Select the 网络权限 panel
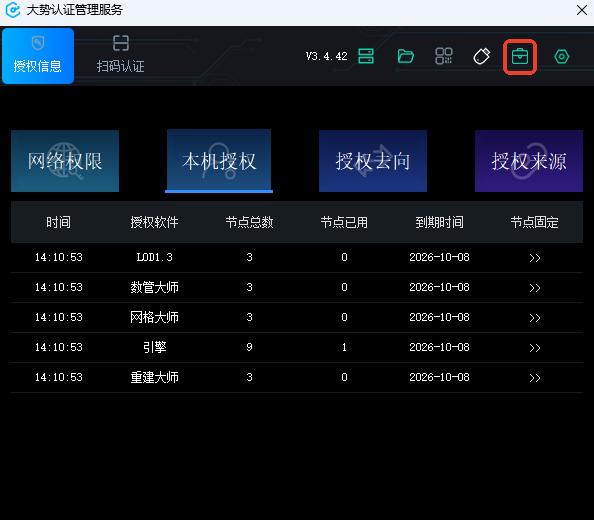594x520 pixels. (x=65, y=161)
